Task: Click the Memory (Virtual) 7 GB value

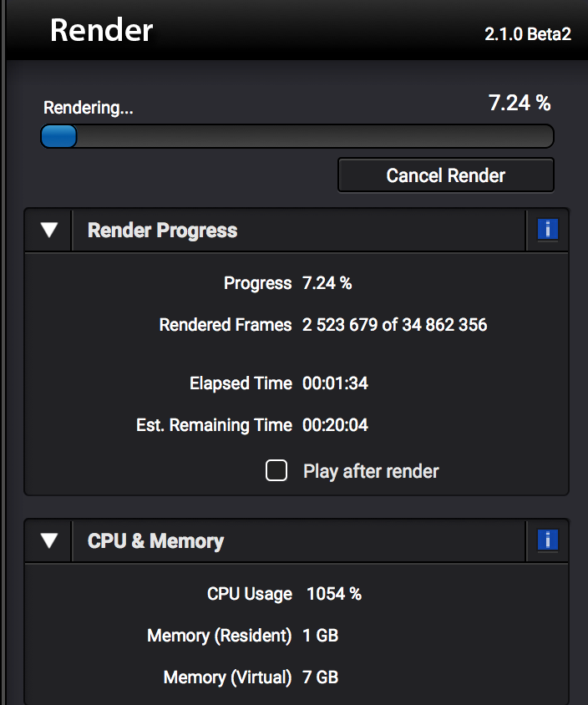Action: coord(320,677)
